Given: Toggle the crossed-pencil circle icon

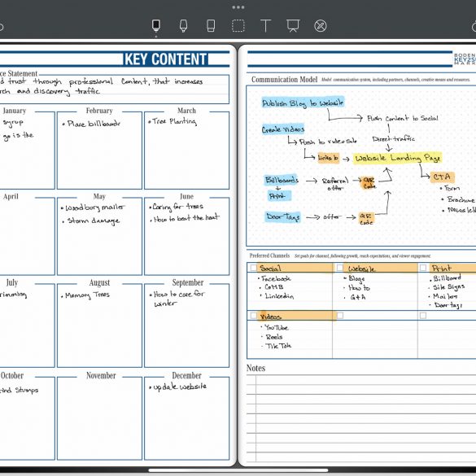Looking at the screenshot, I should (321, 26).
